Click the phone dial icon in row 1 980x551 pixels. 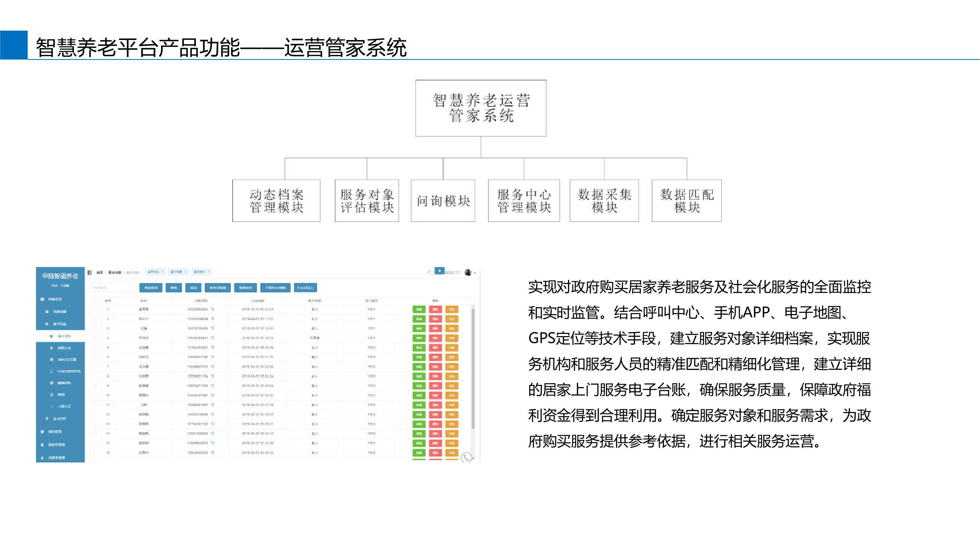(x=213, y=309)
